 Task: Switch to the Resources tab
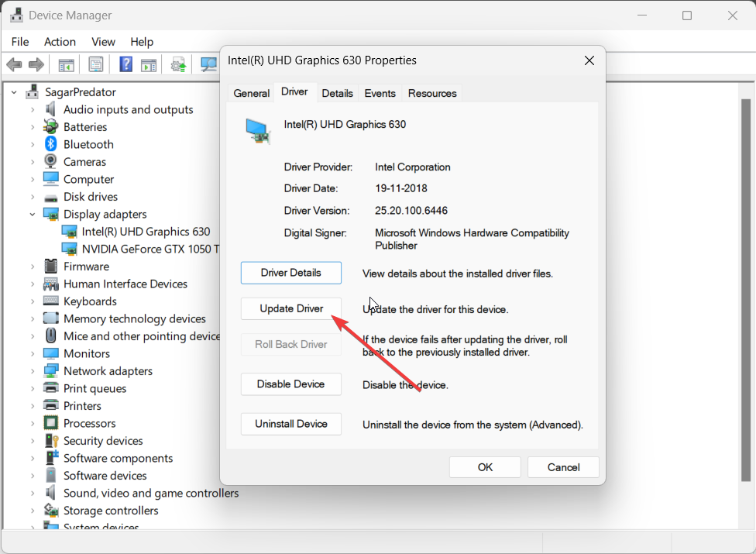432,93
